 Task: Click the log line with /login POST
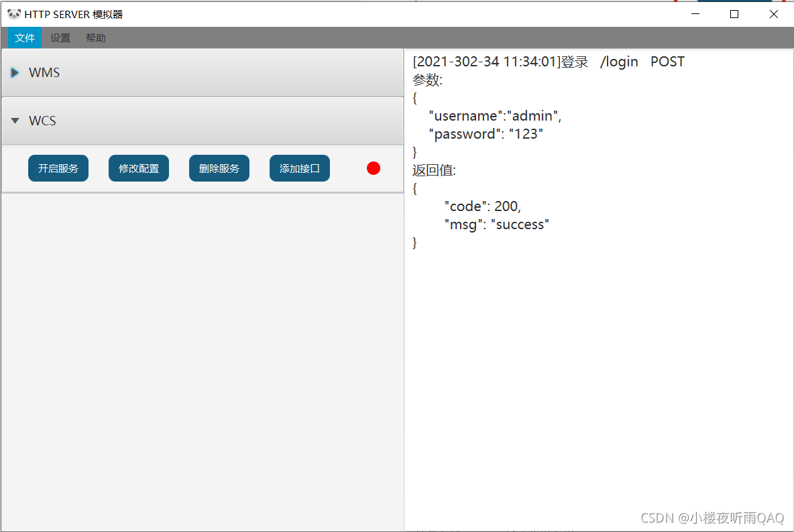[549, 62]
